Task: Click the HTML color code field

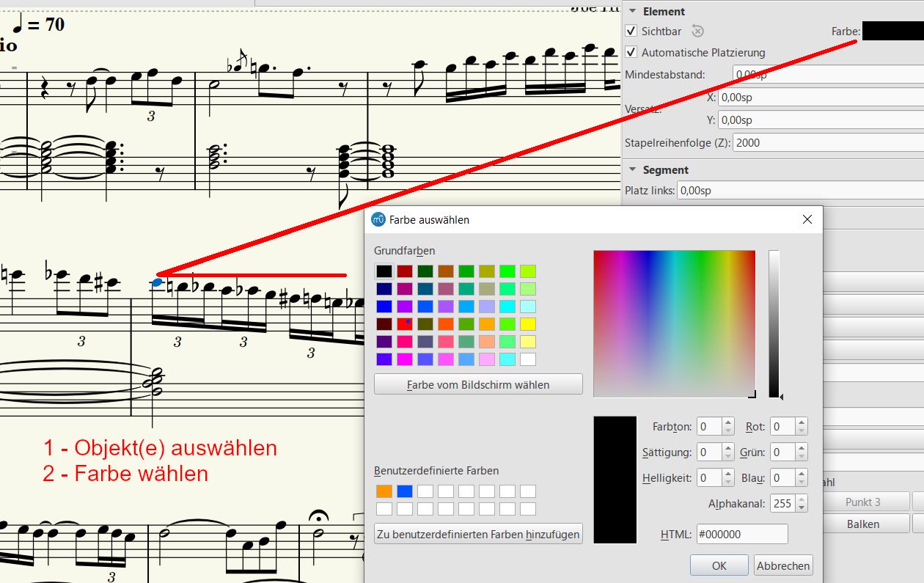Action: click(x=741, y=534)
